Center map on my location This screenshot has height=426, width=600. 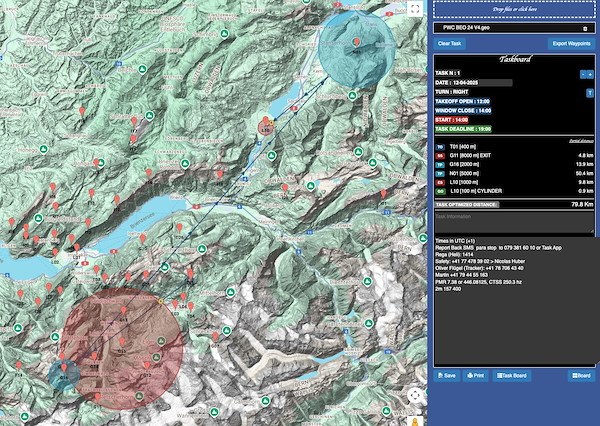415,395
